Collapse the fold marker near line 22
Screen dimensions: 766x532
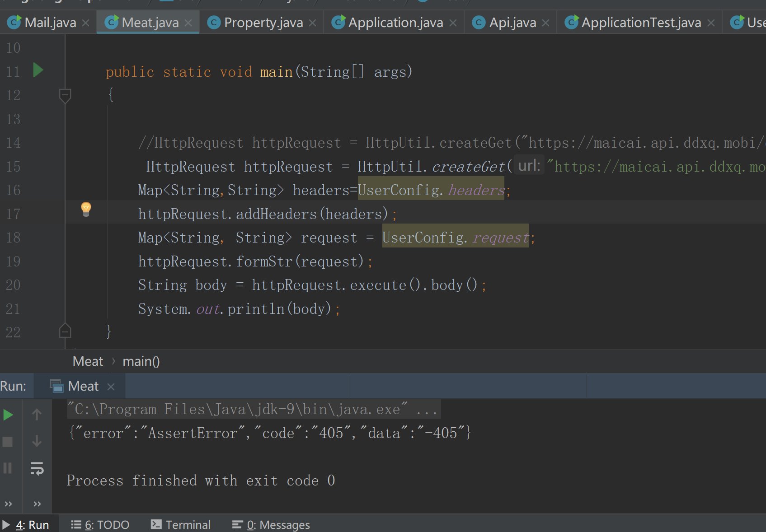pos(65,331)
